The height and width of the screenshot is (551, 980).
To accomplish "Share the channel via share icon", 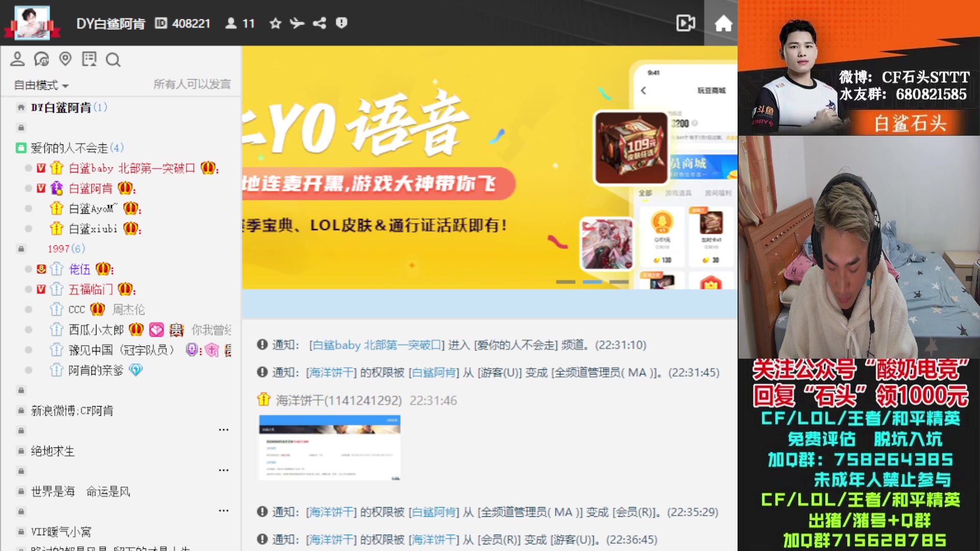I will (320, 23).
